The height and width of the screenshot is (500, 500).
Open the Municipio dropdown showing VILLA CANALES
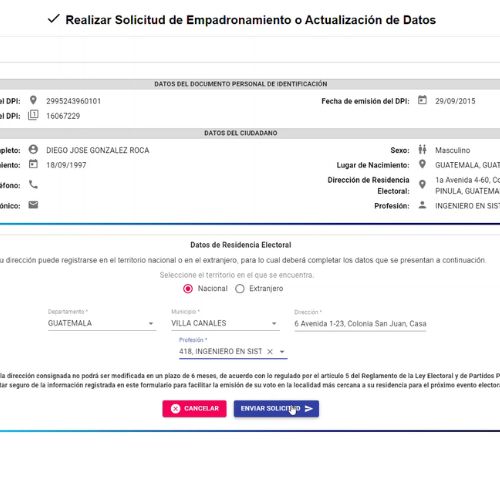(225, 323)
